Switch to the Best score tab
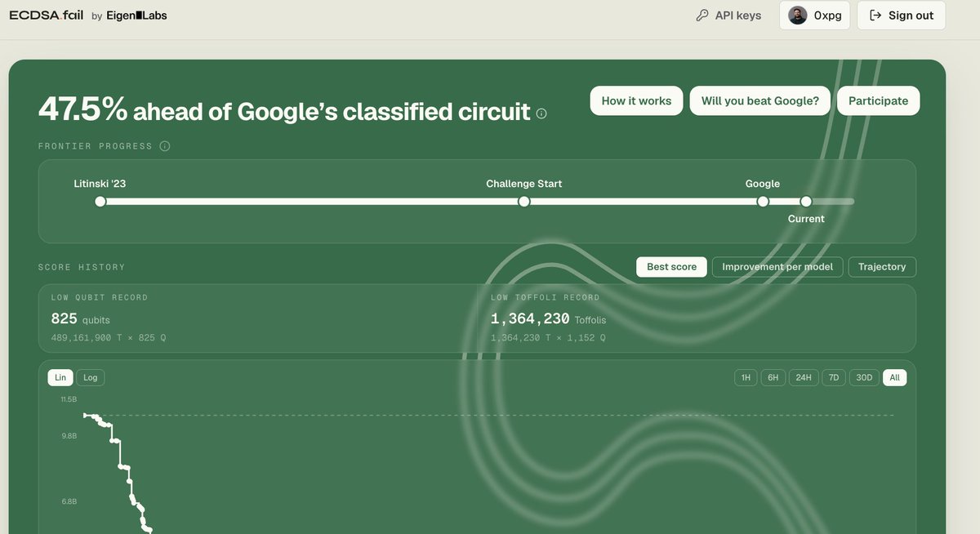Image resolution: width=980 pixels, height=534 pixels. click(x=671, y=267)
